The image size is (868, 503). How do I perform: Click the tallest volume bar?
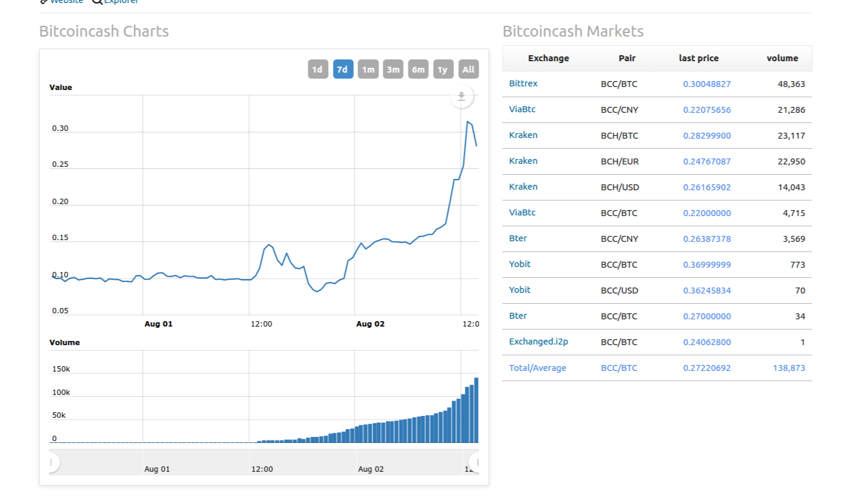(476, 410)
